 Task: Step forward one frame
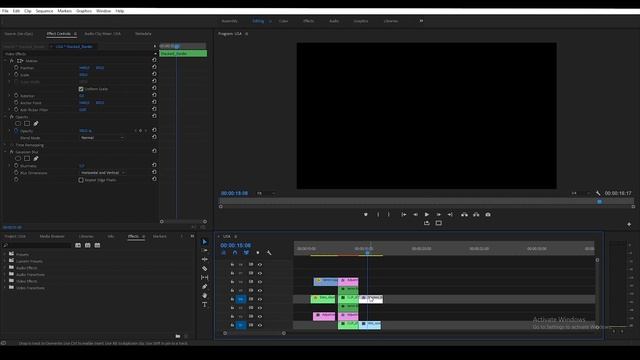click(x=439, y=214)
